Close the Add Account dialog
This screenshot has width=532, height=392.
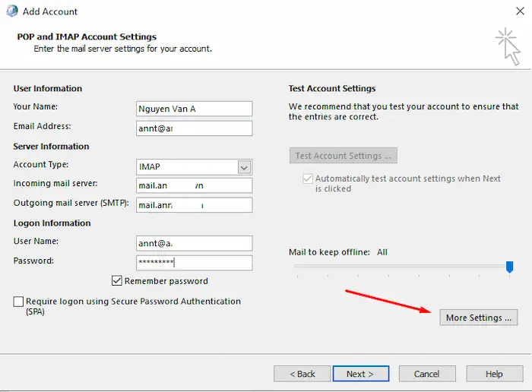[514, 11]
